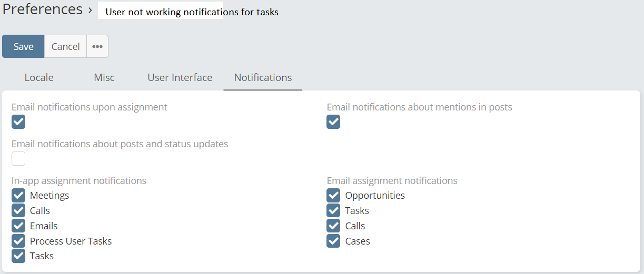Go to the User Interface tab
This screenshot has width=644, height=274.
180,77
